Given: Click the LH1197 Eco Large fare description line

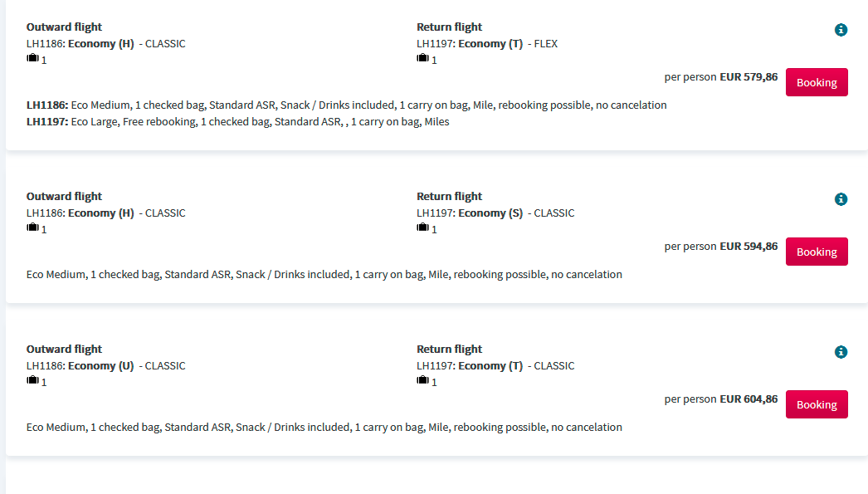Looking at the screenshot, I should click(238, 122).
